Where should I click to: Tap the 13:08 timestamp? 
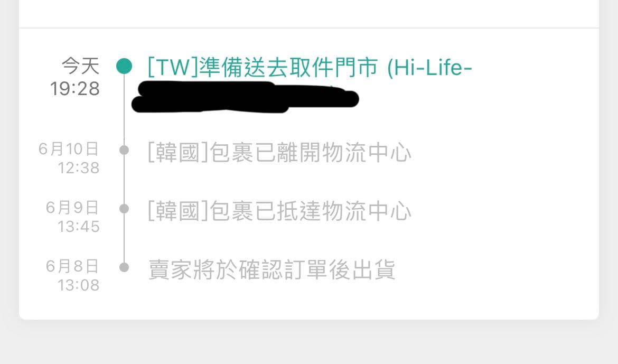[78, 285]
